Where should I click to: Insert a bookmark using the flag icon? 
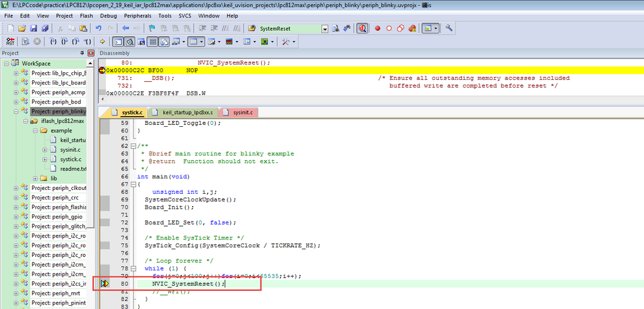(152, 28)
